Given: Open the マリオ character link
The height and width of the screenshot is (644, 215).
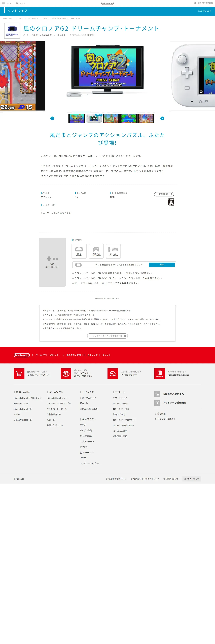Looking at the screenshot, I should click(83, 425).
